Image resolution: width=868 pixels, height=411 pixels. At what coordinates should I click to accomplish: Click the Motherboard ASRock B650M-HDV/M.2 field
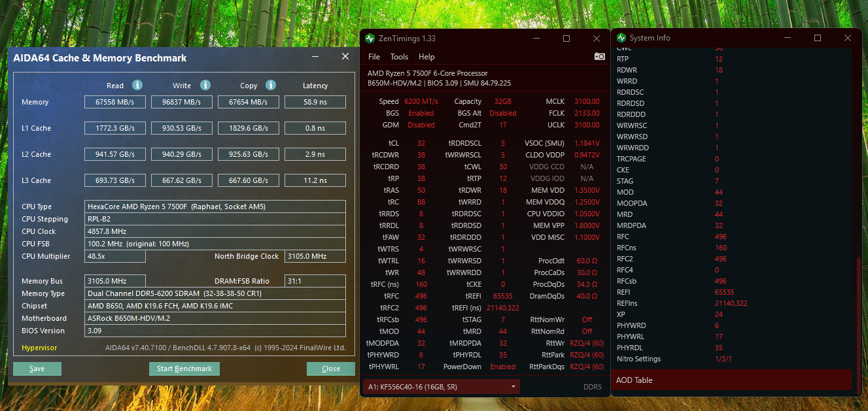[215, 318]
